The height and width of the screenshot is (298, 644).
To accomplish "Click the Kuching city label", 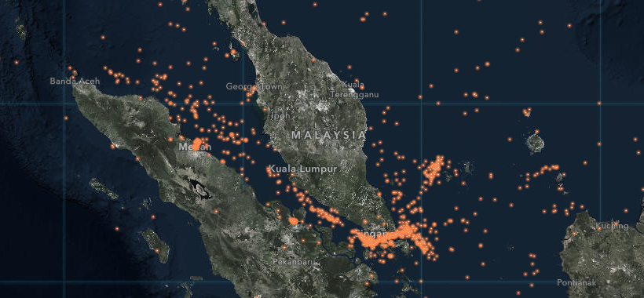I will pos(612,227).
